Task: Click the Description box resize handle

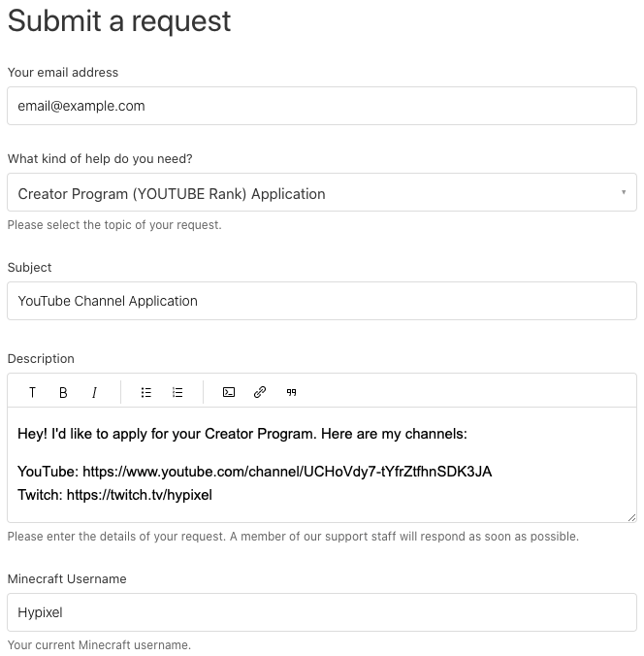Action: click(x=631, y=517)
